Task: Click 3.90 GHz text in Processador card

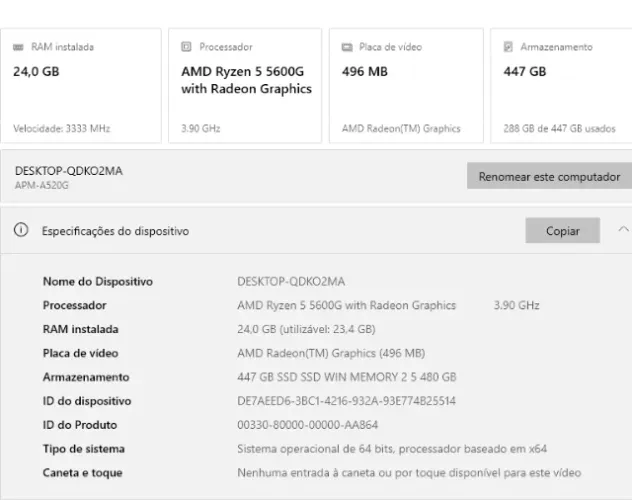Action: 201,129
